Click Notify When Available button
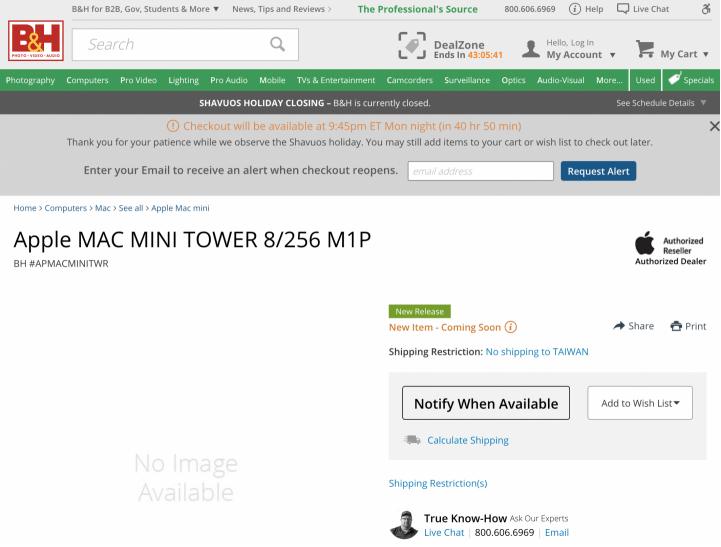The height and width of the screenshot is (547, 721). pyautogui.click(x=486, y=403)
